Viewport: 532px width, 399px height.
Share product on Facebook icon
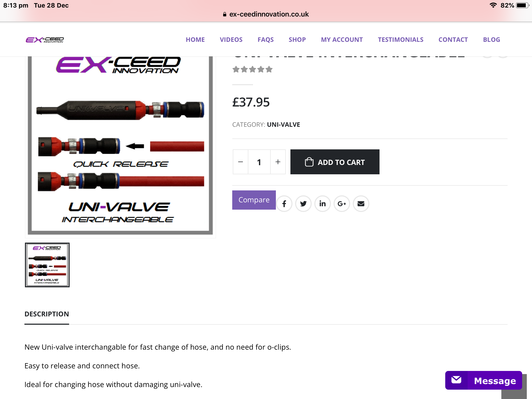(284, 204)
